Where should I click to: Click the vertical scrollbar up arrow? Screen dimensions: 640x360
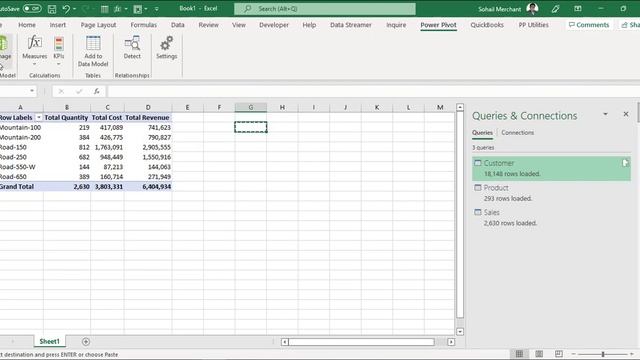[460, 107]
